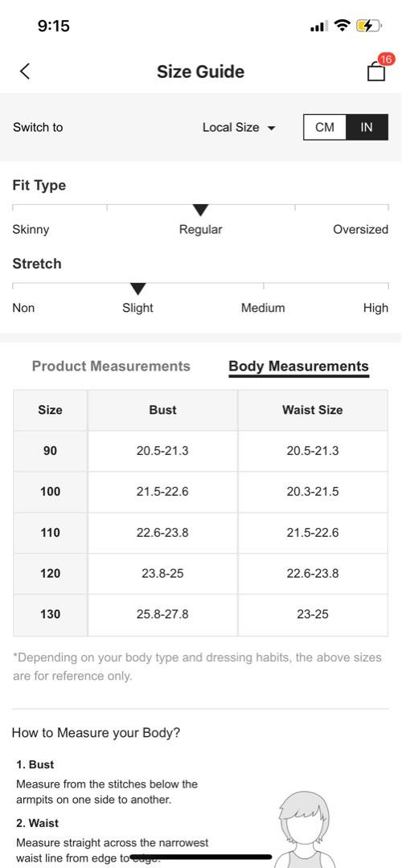Screen dimensions: 402x868
Task: Tap the cellular signal bars icon
Action: coord(319,26)
